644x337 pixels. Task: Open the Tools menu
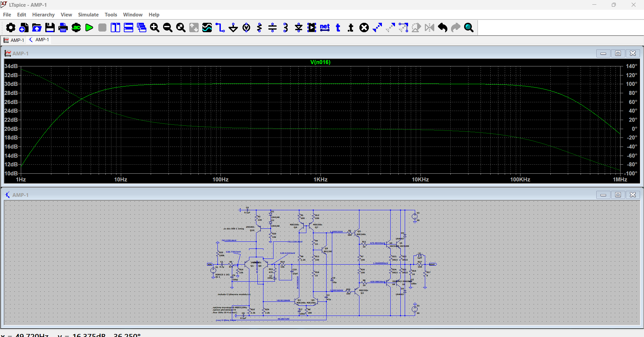pos(111,15)
